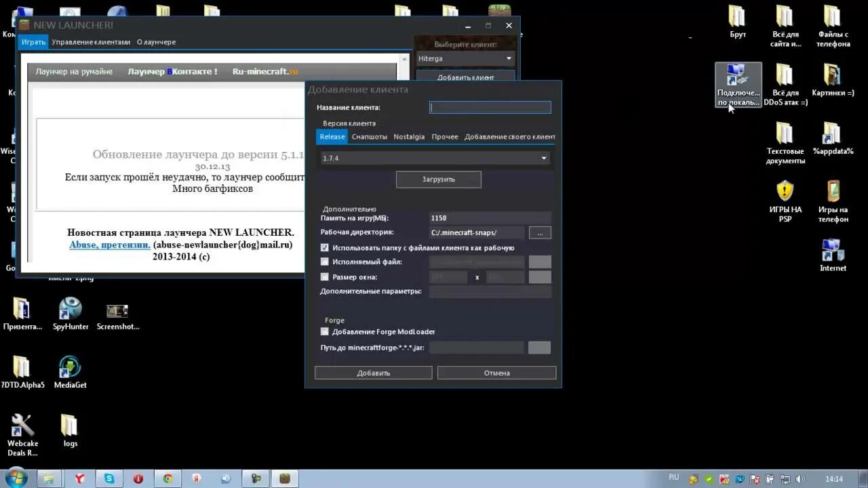The image size is (868, 488).
Task: Open Opera from the taskbar
Action: tap(138, 479)
